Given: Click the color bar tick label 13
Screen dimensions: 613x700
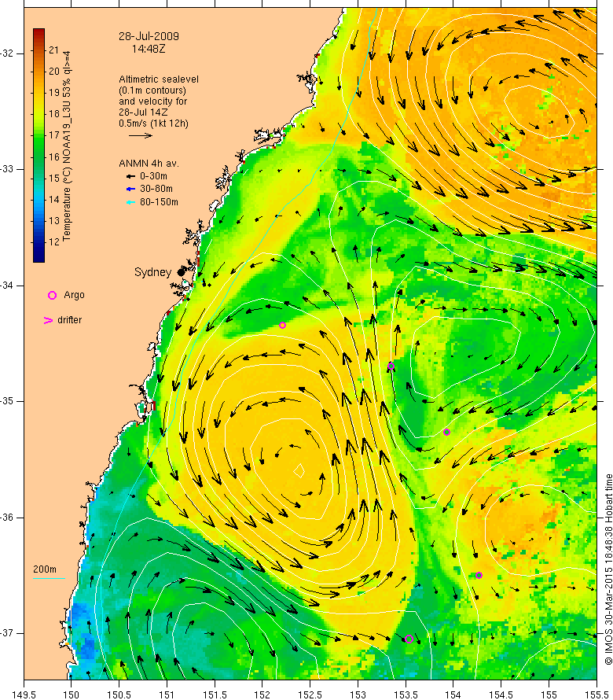Looking at the screenshot, I should click(54, 220).
